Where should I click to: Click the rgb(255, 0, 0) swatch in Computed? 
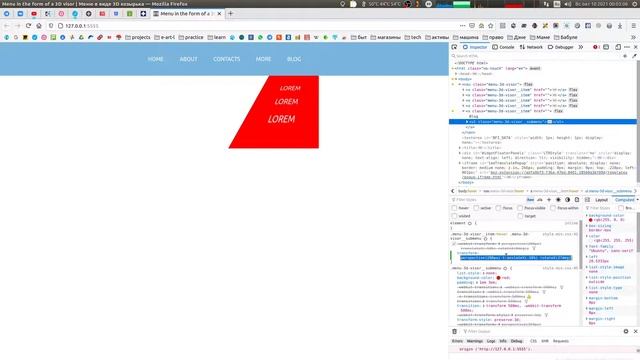point(591,220)
